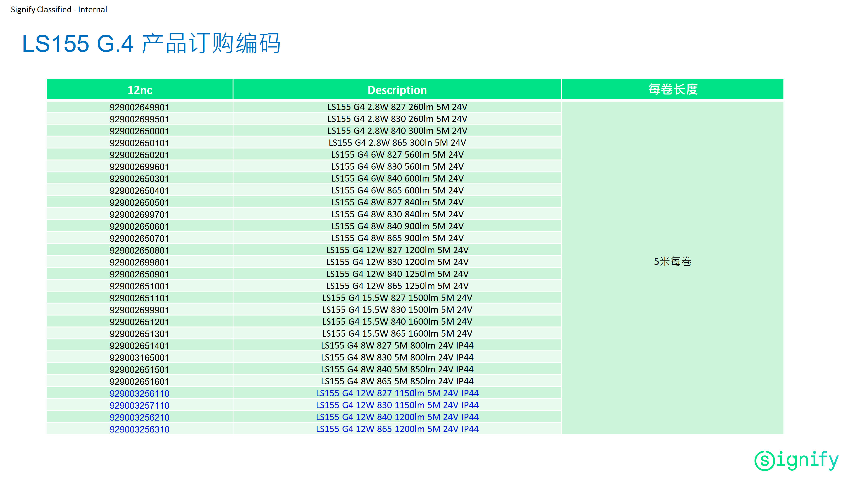Select code 929002650801

click(139, 251)
